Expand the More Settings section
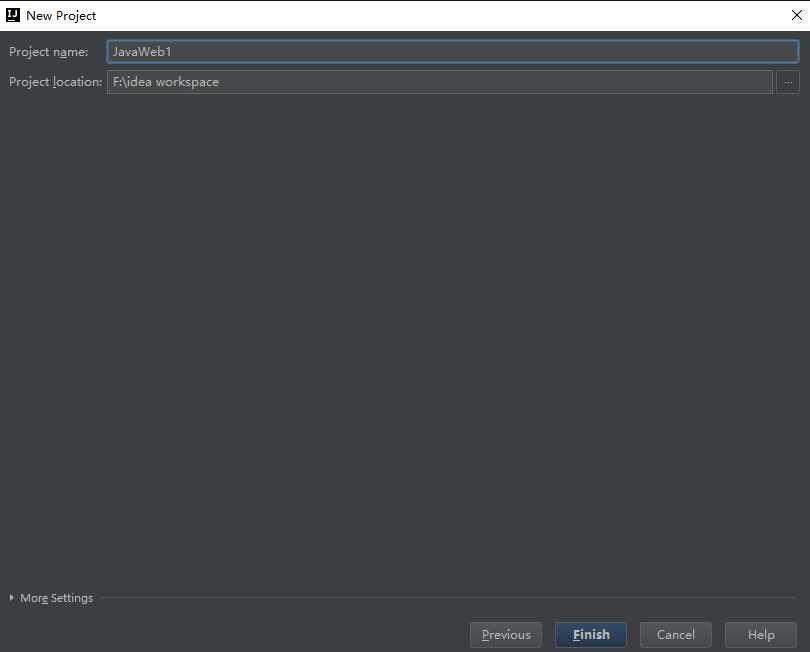 click(51, 598)
